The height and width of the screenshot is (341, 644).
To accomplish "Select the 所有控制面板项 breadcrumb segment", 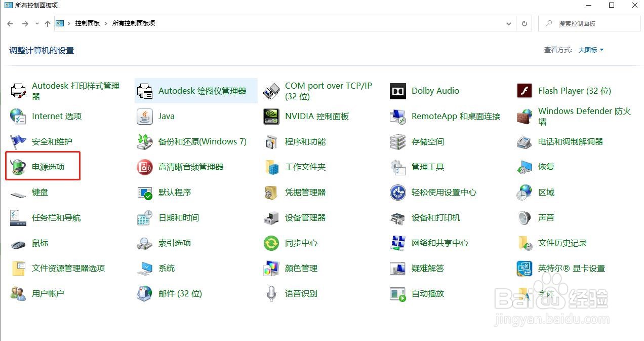I will click(x=134, y=23).
